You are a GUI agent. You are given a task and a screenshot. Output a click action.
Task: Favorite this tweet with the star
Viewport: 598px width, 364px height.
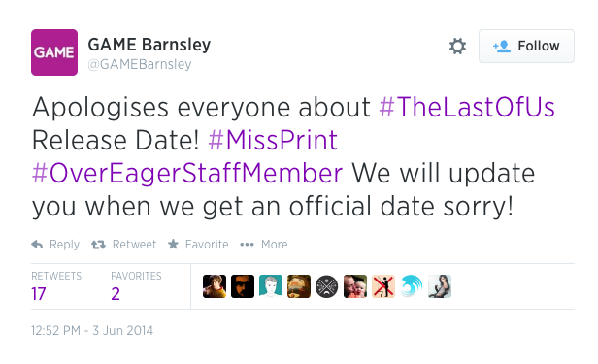(x=198, y=245)
